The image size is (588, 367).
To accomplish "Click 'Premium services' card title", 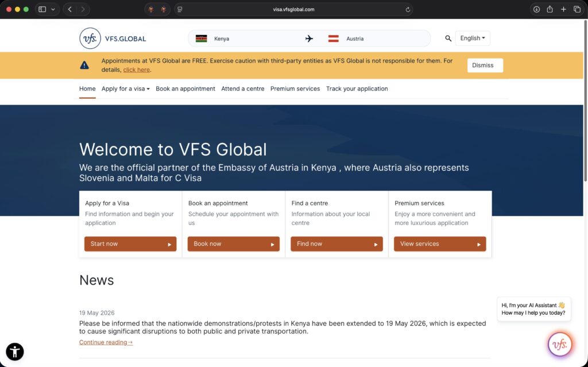I will (x=419, y=203).
